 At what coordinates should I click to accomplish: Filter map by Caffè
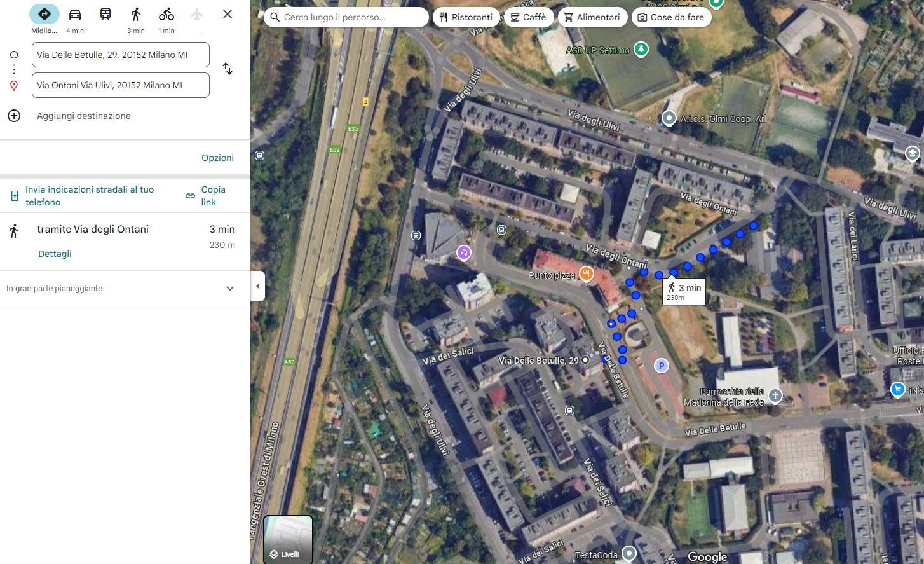pyautogui.click(x=529, y=17)
